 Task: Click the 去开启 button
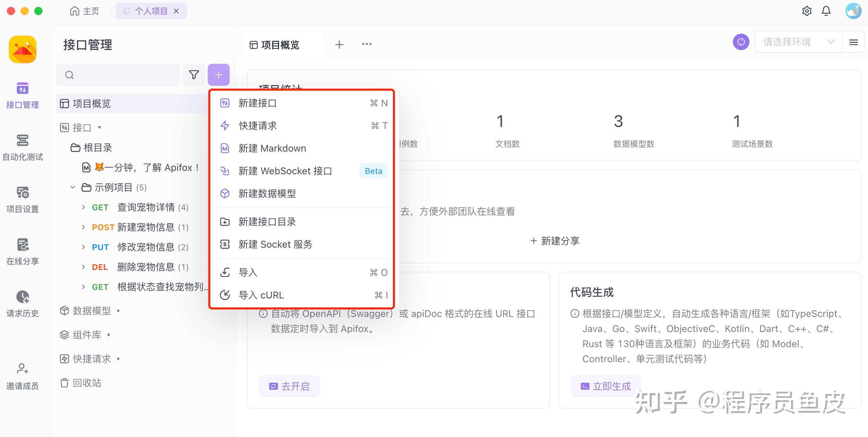tap(289, 386)
